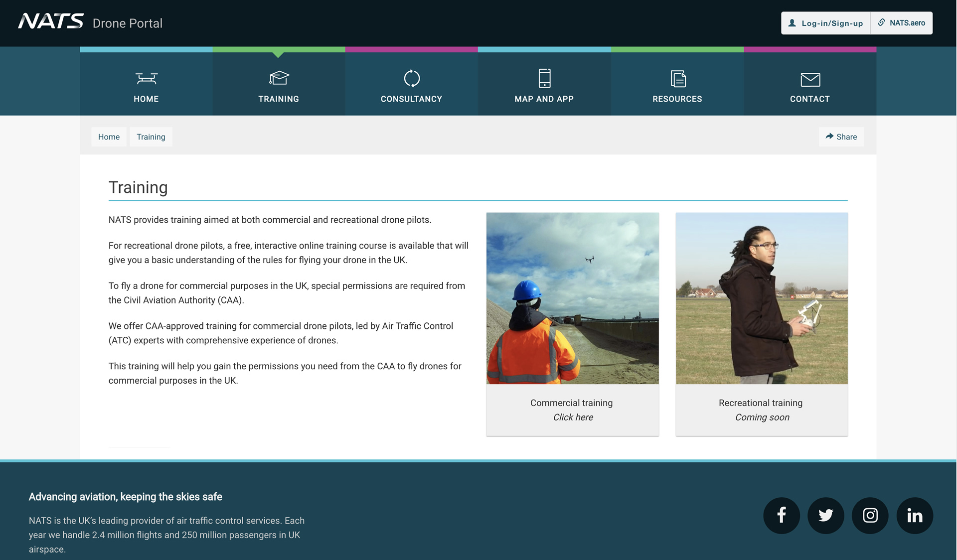Click the paragraph about free interactive online course
Viewport: 957px width, 560px height.
(x=289, y=253)
